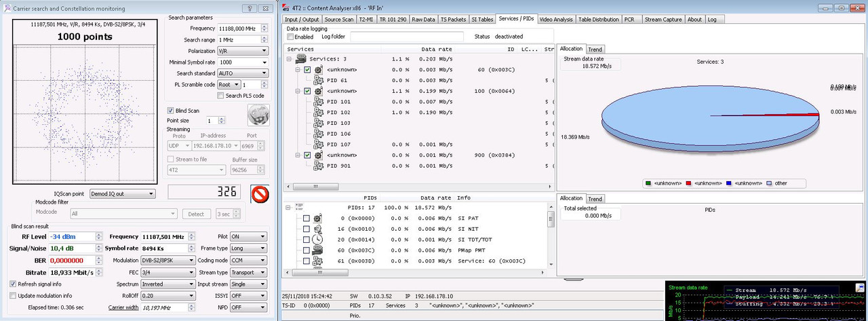Screen dimensions: 868x321
Task: Switch to the Source Scan tab
Action: [x=338, y=20]
